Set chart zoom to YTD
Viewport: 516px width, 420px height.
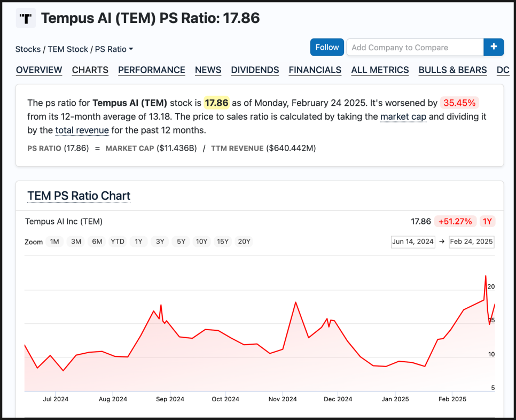tap(118, 242)
